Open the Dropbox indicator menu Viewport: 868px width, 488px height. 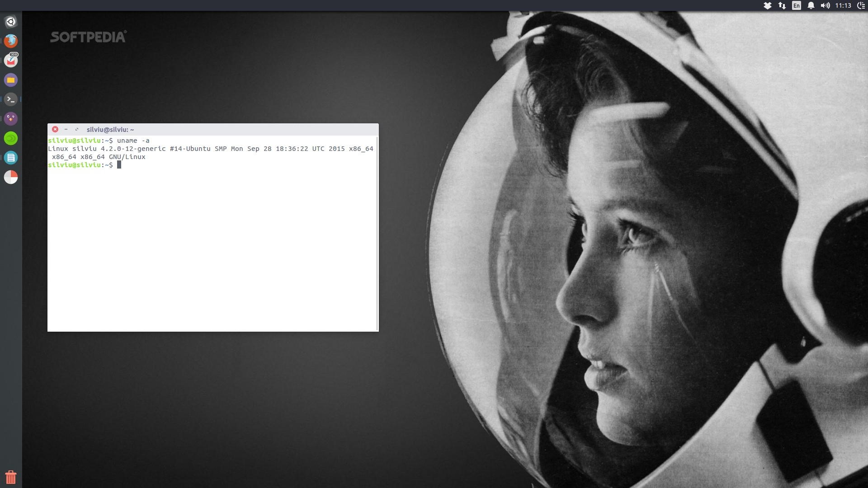click(x=767, y=5)
